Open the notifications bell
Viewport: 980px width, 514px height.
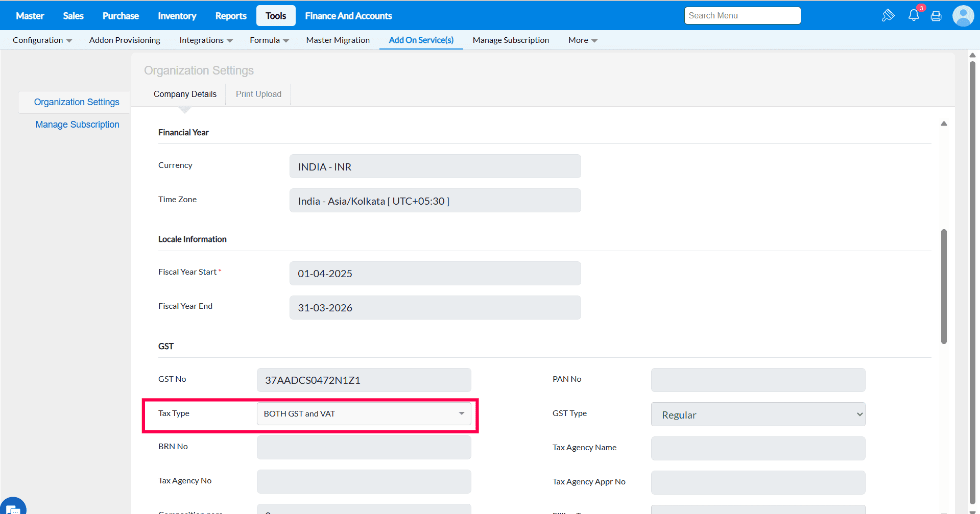914,15
